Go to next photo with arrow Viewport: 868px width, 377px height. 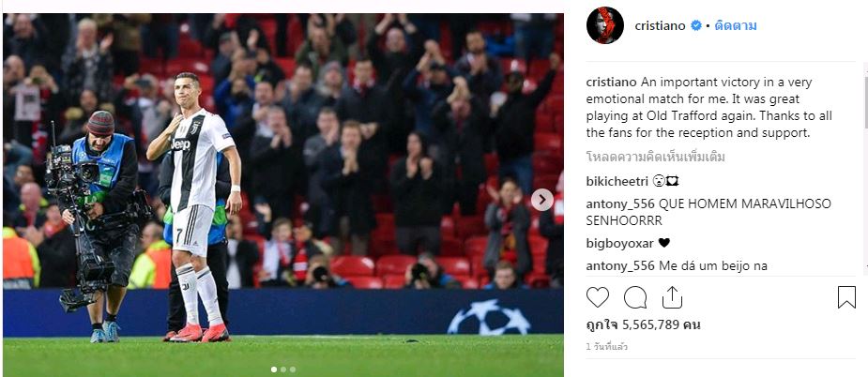(x=542, y=200)
